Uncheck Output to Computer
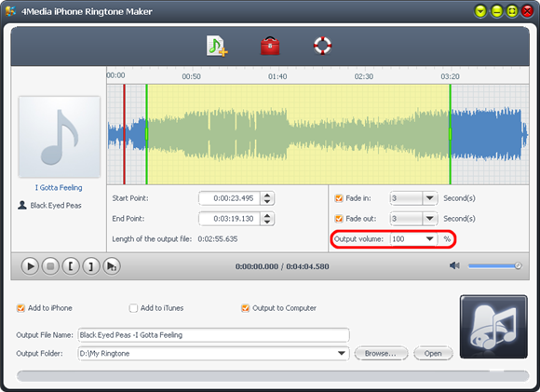 245,308
